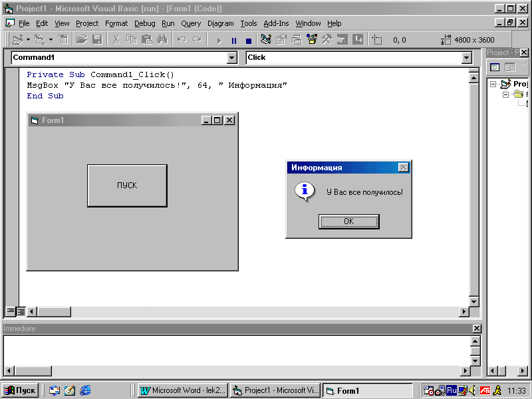The width and height of the screenshot is (532, 399).
Task: Switch to Full Module View toggle
Action: (21, 311)
